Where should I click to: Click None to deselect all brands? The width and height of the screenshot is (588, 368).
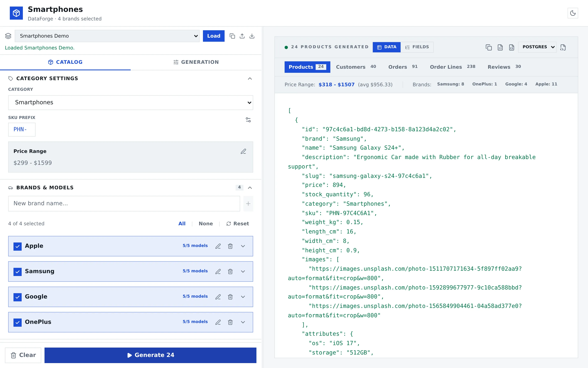(x=206, y=224)
